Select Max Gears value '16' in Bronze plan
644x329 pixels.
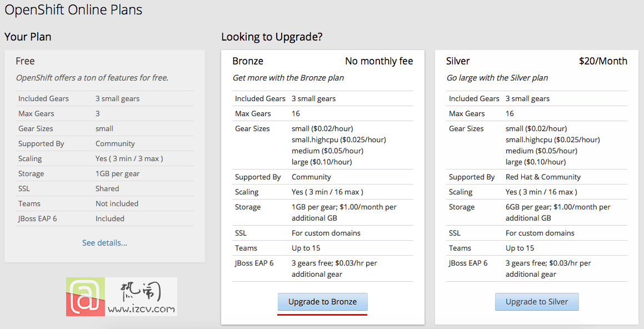[296, 113]
